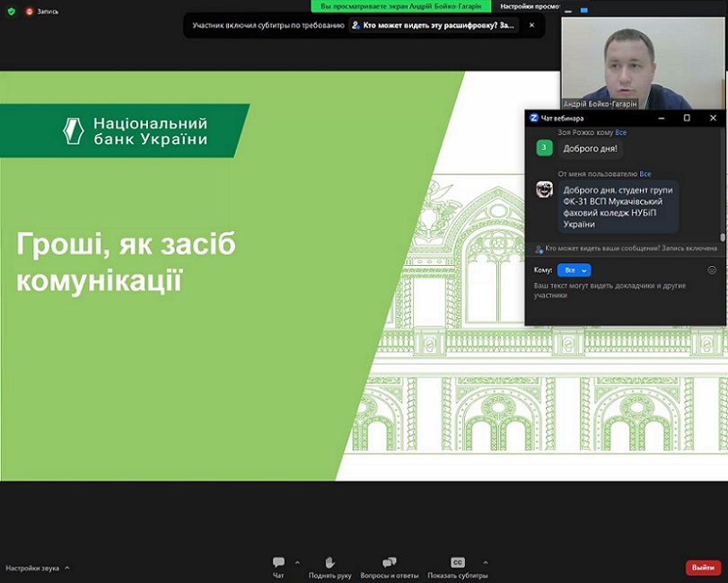Click the Андрій Бойко-Гагарін name label
Image resolution: width=728 pixels, height=583 pixels.
(x=600, y=104)
